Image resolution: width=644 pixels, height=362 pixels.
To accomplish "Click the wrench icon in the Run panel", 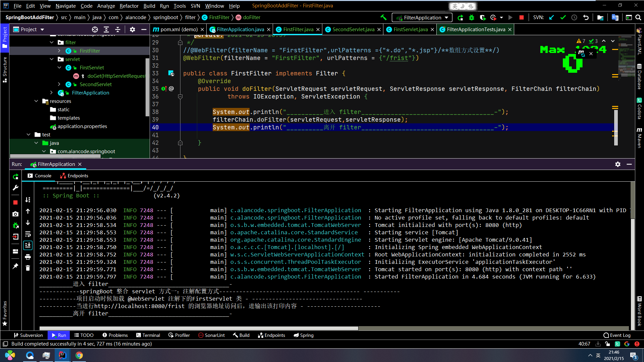I will tap(15, 188).
